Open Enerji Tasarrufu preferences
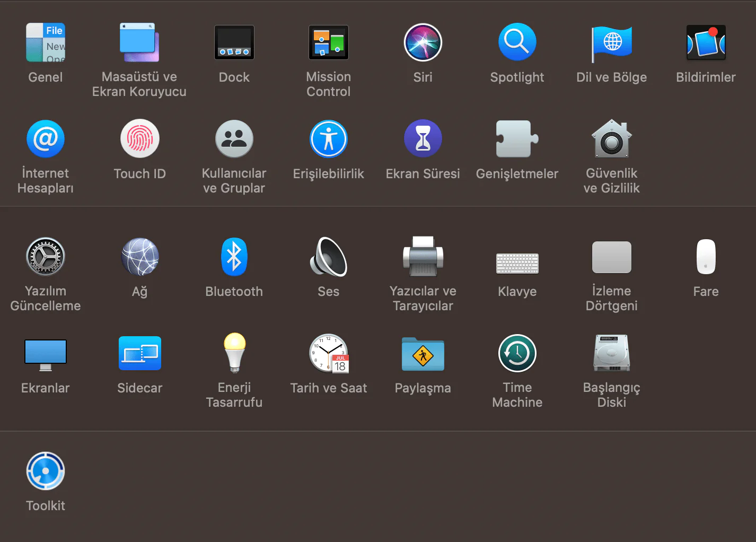Screen dimensions: 756x542 pos(234,353)
